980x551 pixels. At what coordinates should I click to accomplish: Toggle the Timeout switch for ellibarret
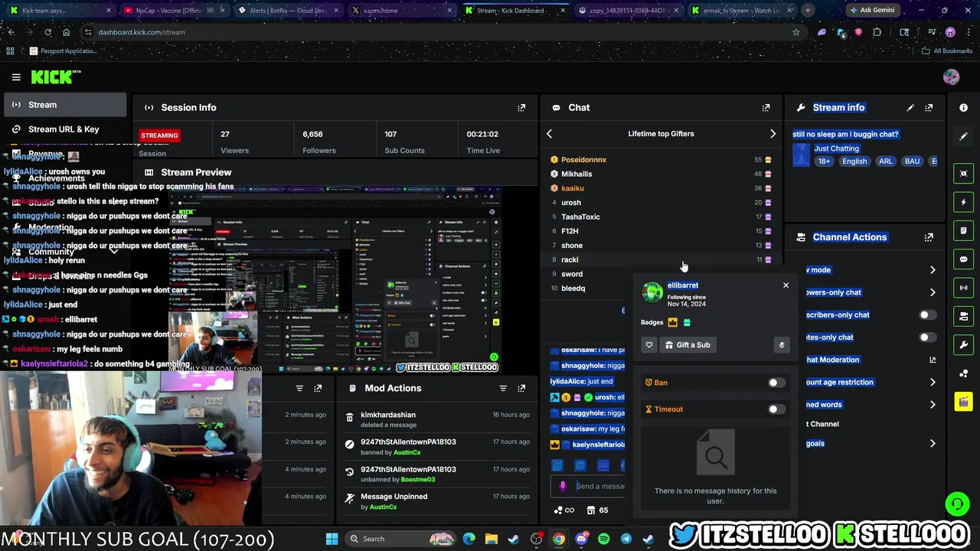click(776, 409)
